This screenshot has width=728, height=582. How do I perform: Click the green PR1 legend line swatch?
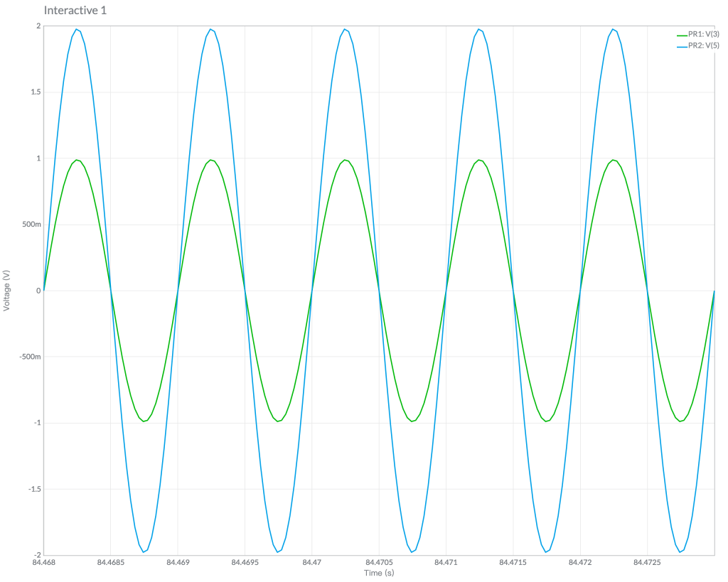point(680,34)
